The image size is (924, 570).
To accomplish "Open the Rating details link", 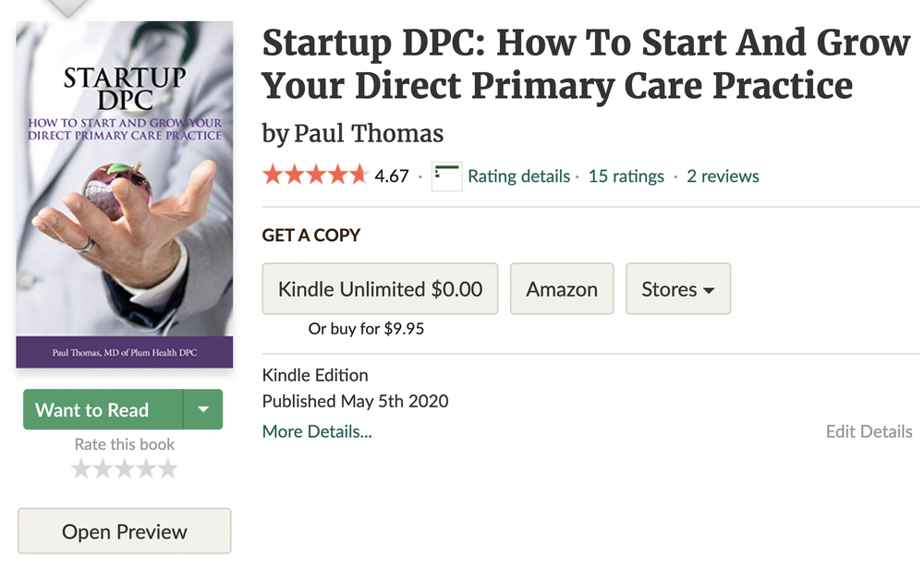I will 518,176.
